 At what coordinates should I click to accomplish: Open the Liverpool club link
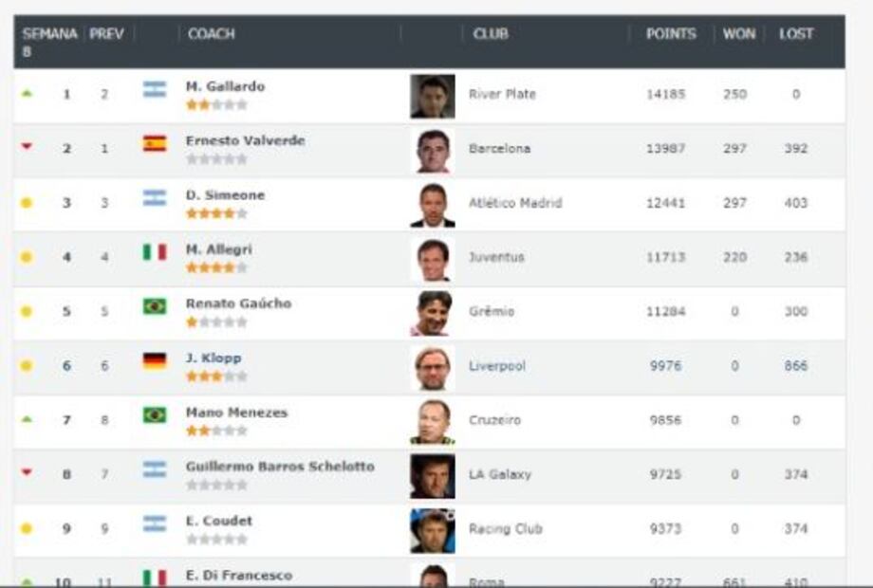click(x=496, y=366)
